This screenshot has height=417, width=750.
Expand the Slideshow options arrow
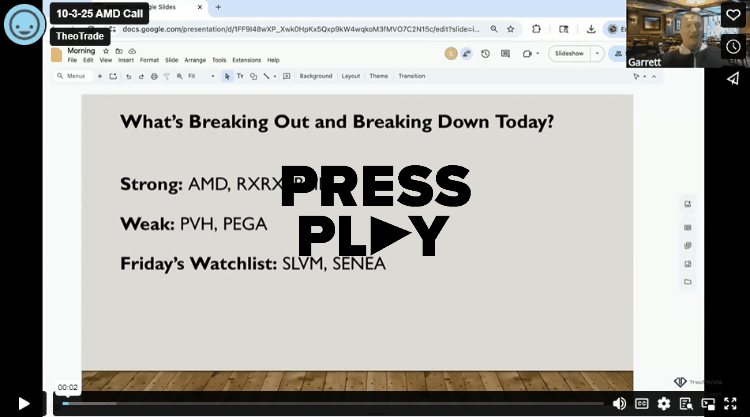click(597, 54)
